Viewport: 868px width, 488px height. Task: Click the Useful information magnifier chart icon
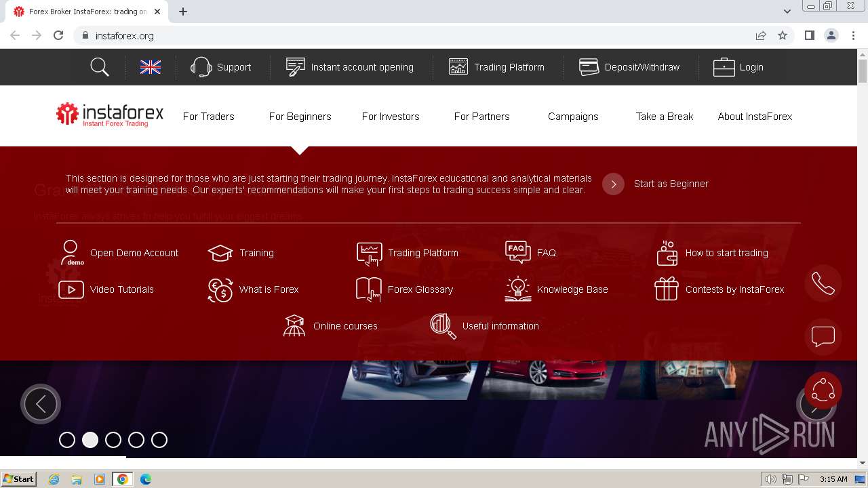[443, 326]
